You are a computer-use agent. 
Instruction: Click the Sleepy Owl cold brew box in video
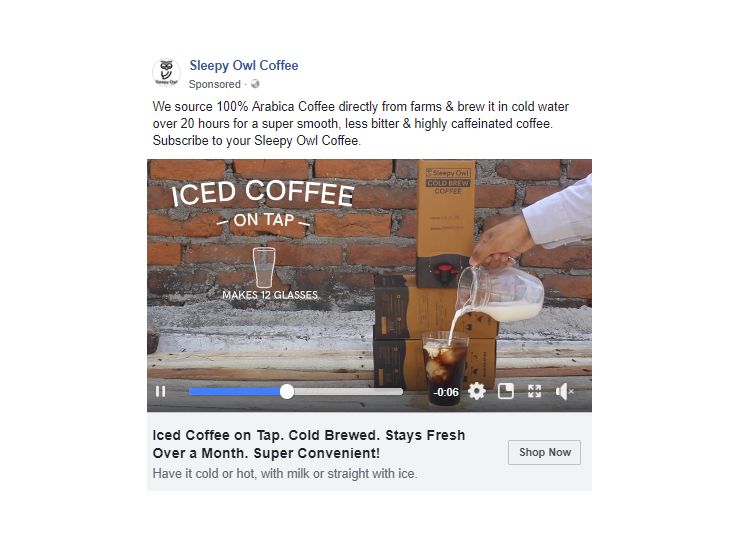446,223
